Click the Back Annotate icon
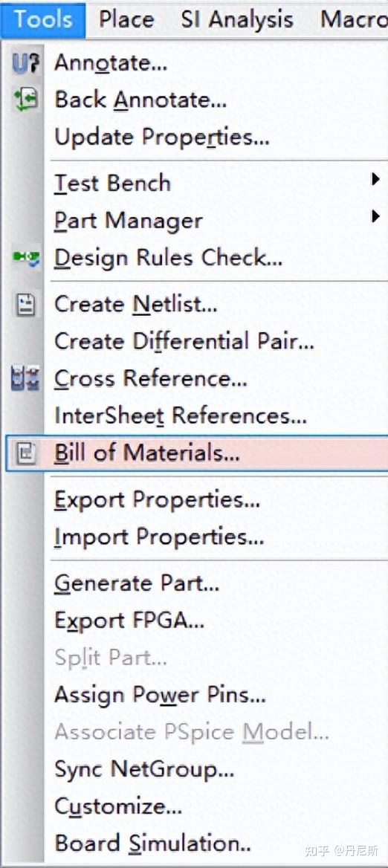 [25, 100]
